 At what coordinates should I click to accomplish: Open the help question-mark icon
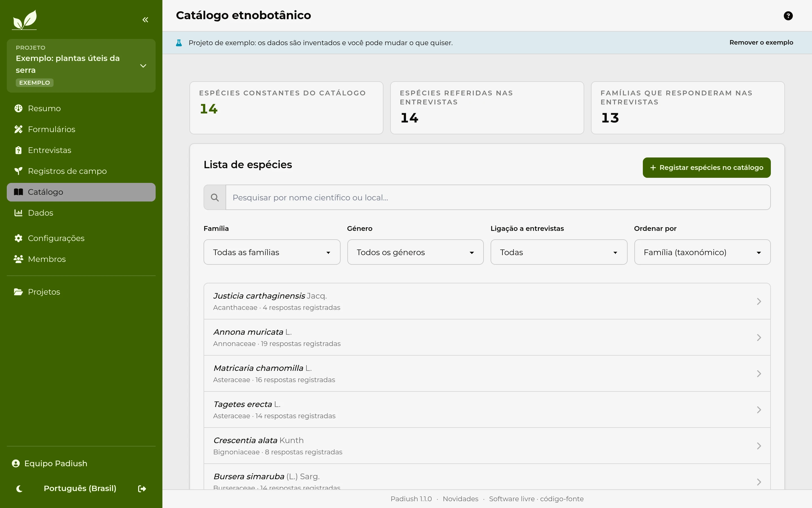click(x=788, y=16)
